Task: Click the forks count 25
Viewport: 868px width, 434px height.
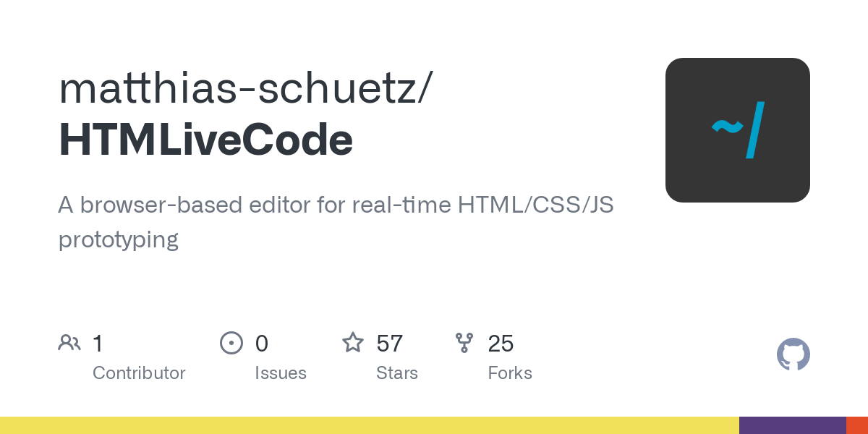Action: pos(501,344)
